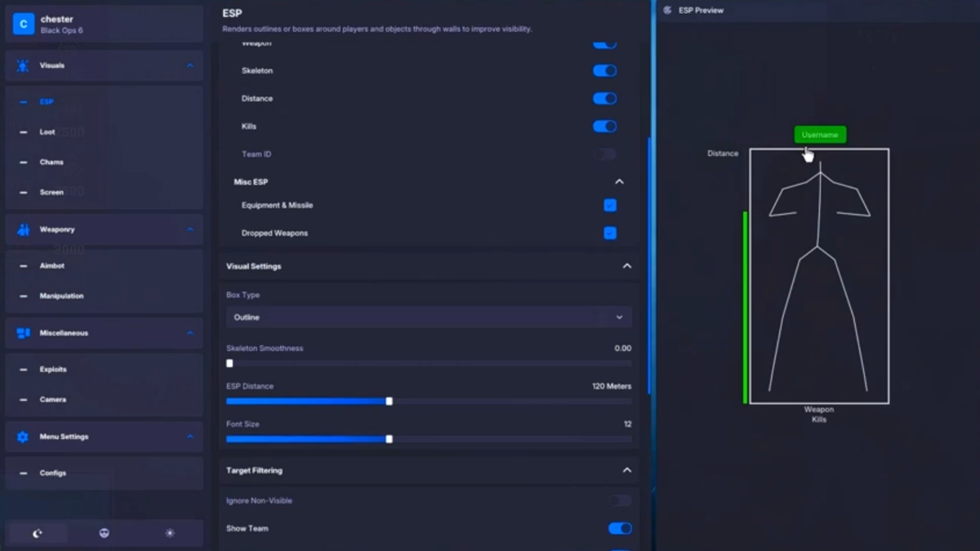The height and width of the screenshot is (551, 980).
Task: Disable the Skeleton toggle
Action: [604, 71]
